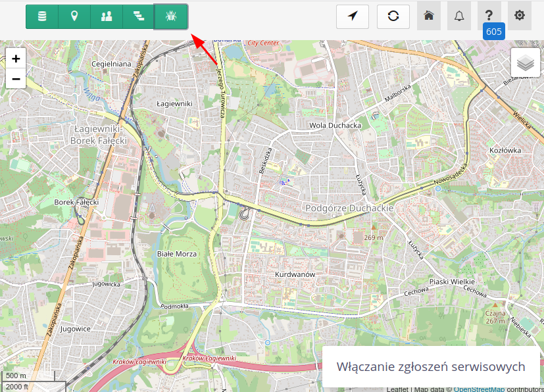Expand the map layers selector

pyautogui.click(x=525, y=63)
